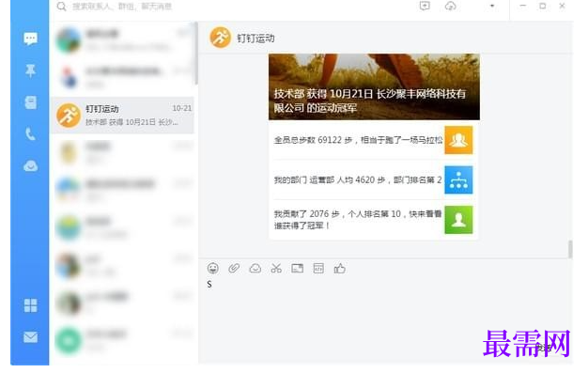Send cloud file via toolbar cloud icon
The width and height of the screenshot is (588, 373).
pos(255,269)
